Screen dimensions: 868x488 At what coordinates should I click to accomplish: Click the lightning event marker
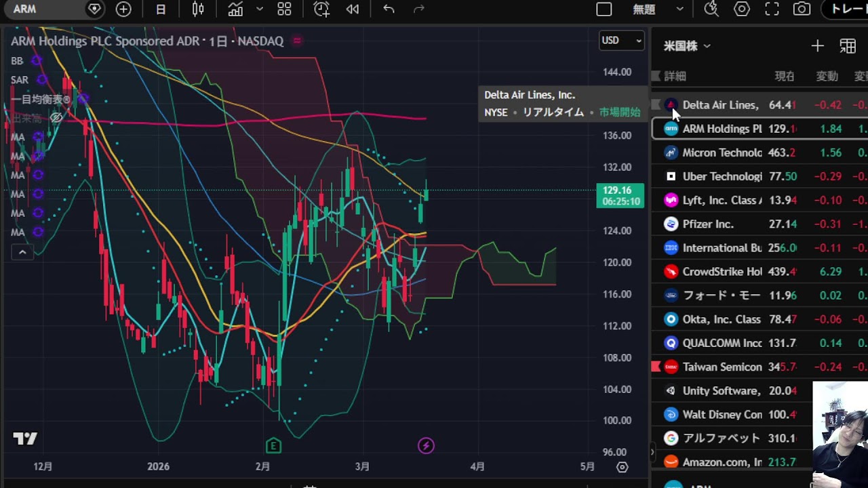[x=426, y=445]
